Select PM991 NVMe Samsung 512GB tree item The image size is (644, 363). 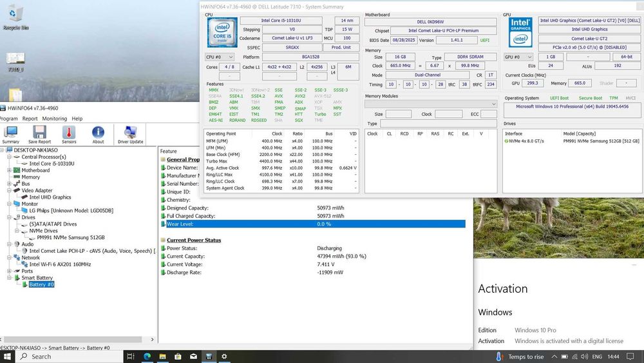coord(71,238)
